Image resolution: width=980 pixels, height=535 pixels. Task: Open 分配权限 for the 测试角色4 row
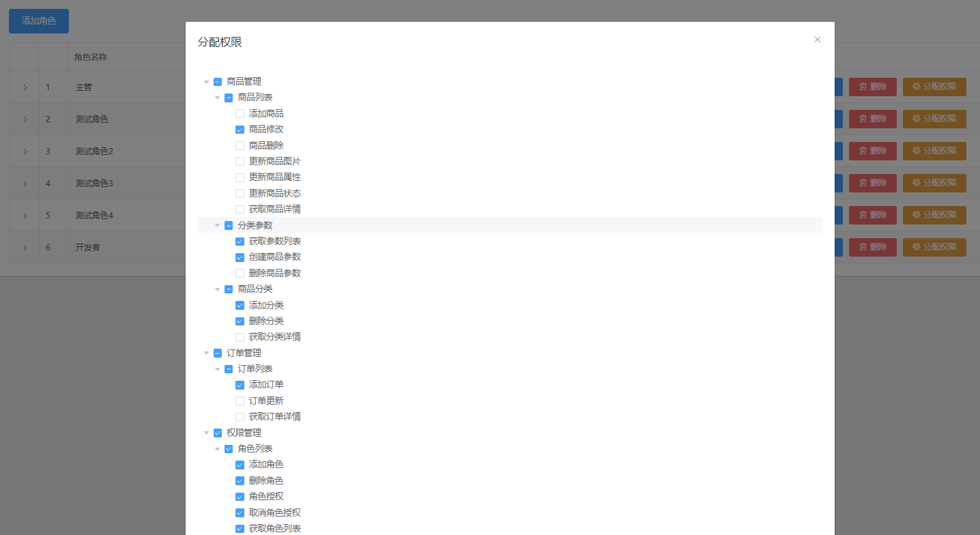pos(934,215)
